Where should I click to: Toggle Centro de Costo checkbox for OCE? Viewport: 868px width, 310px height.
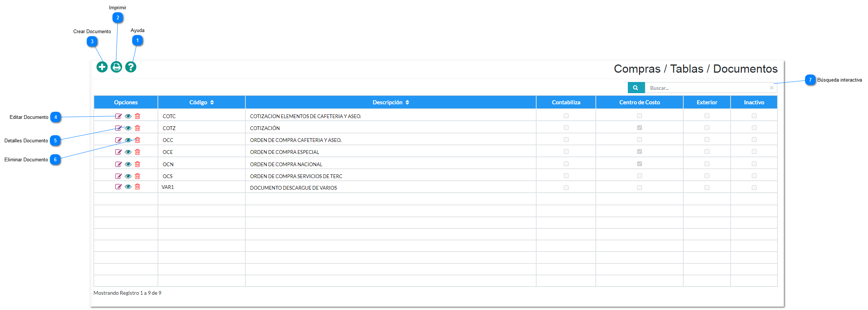click(639, 152)
